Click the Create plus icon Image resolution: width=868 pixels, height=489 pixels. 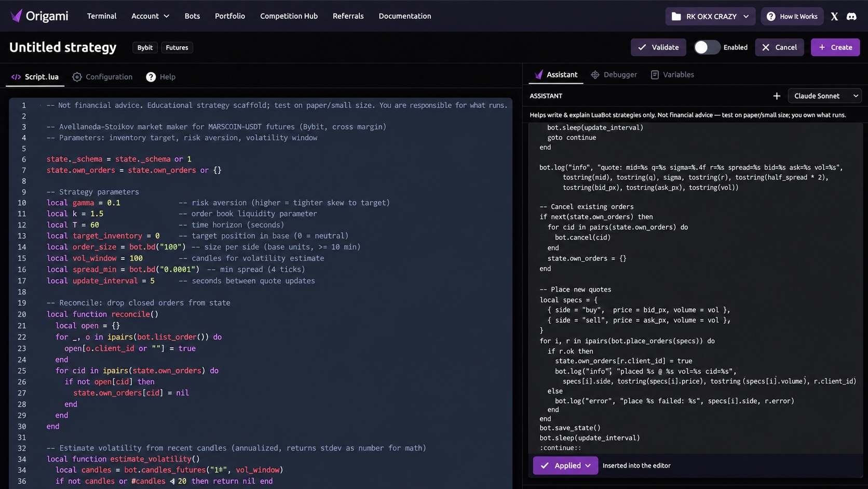[x=822, y=47]
